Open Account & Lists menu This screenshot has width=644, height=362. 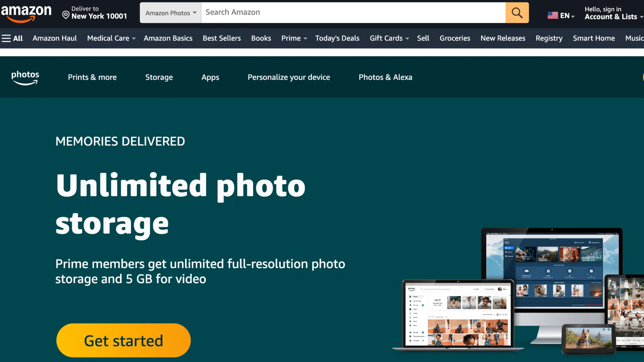click(613, 13)
